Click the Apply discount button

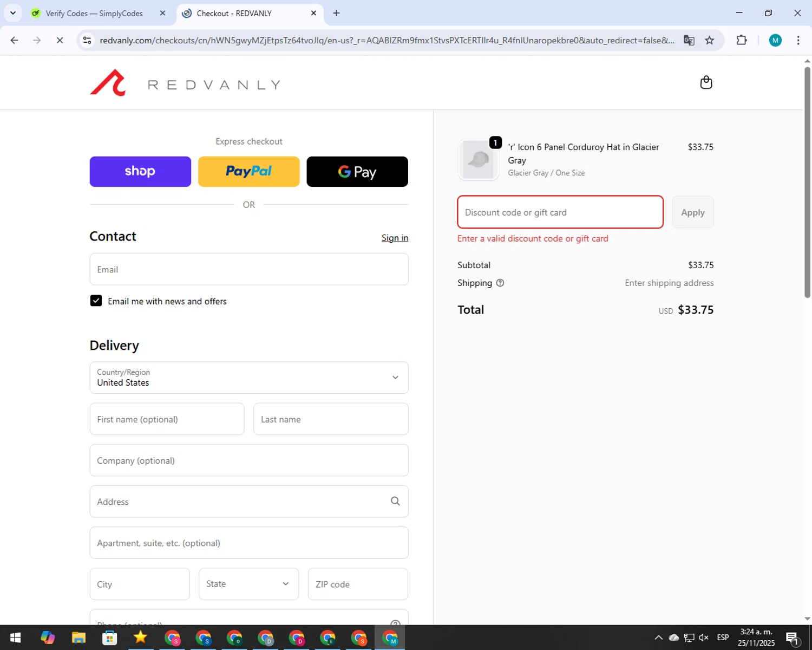pos(693,212)
